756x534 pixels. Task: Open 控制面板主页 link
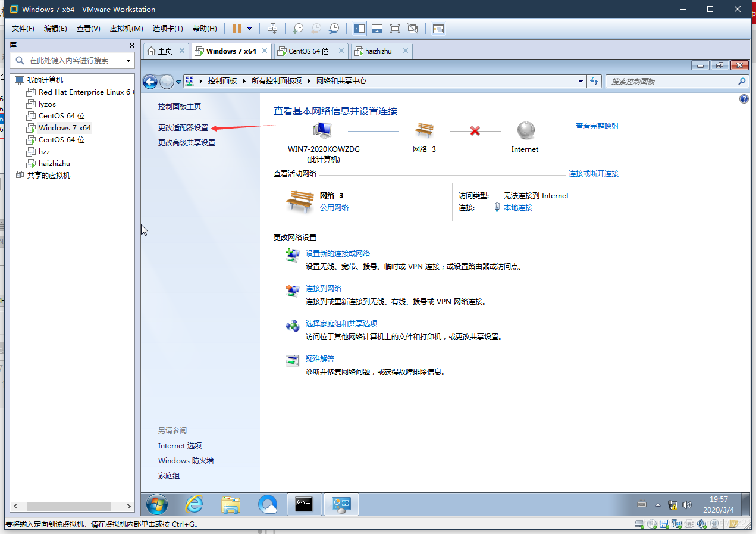click(x=180, y=107)
